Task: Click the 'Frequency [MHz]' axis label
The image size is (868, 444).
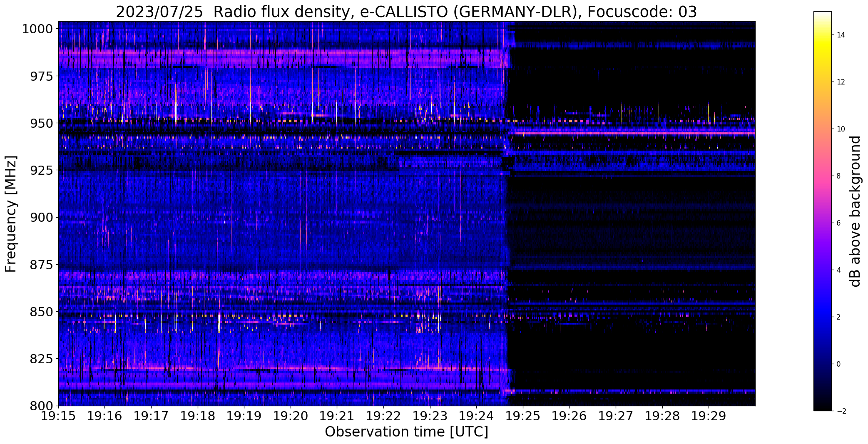Action: point(11,214)
